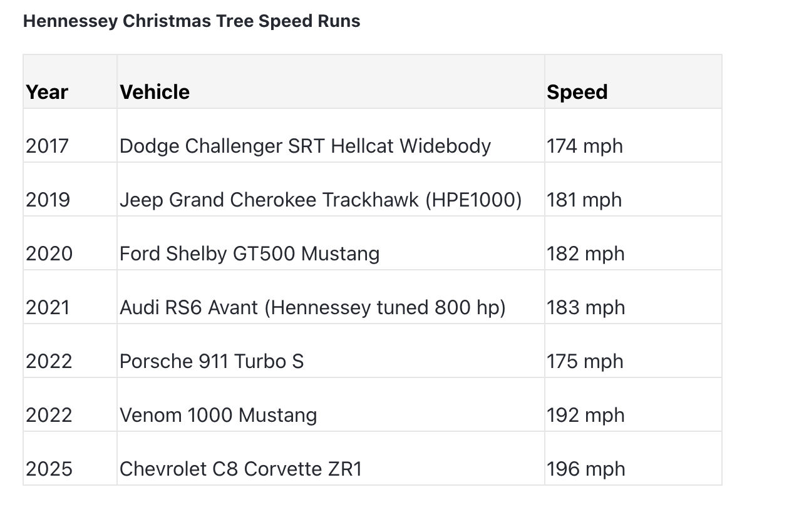
Task: Click the 174 mph speed cell
Action: pyautogui.click(x=633, y=136)
